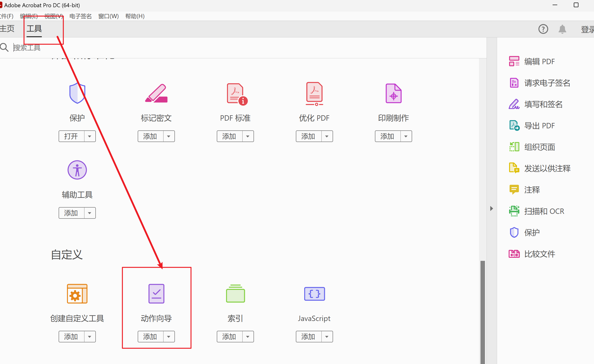Open 扫描和 OCR from right sidebar
This screenshot has height=364, width=594.
544,211
